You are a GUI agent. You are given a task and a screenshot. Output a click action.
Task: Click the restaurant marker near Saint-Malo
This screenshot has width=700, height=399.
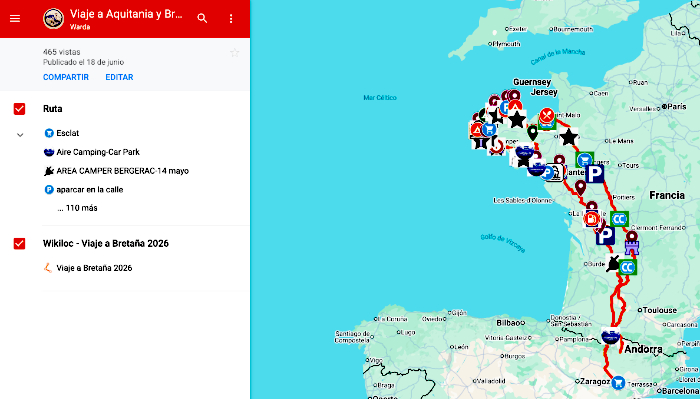[x=546, y=116]
